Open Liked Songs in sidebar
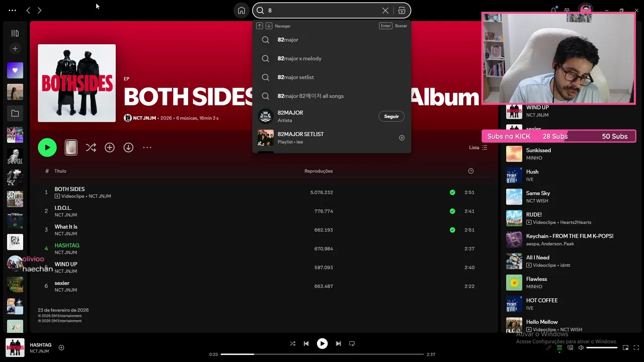 click(15, 70)
